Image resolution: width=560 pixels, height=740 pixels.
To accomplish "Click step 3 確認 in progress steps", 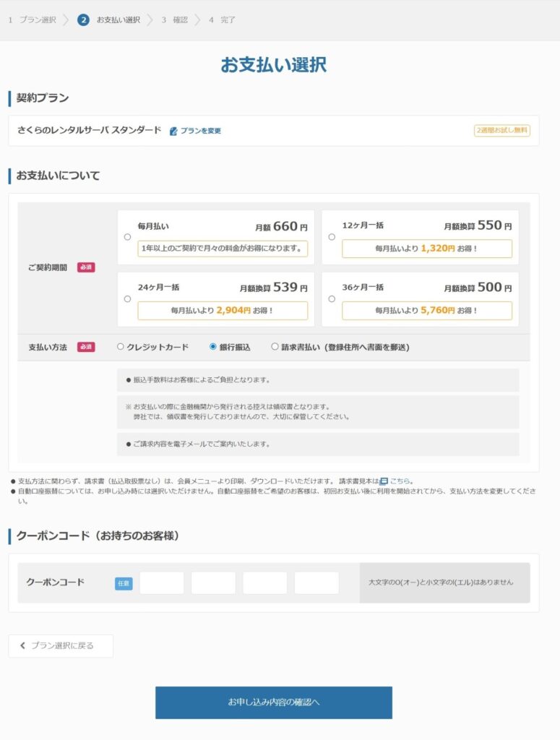I will [x=174, y=20].
